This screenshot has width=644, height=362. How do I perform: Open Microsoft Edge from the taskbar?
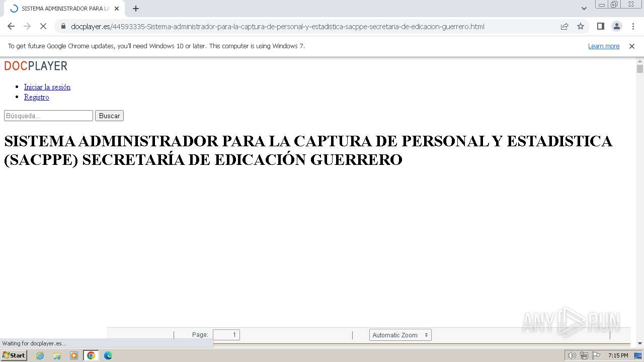108,355
